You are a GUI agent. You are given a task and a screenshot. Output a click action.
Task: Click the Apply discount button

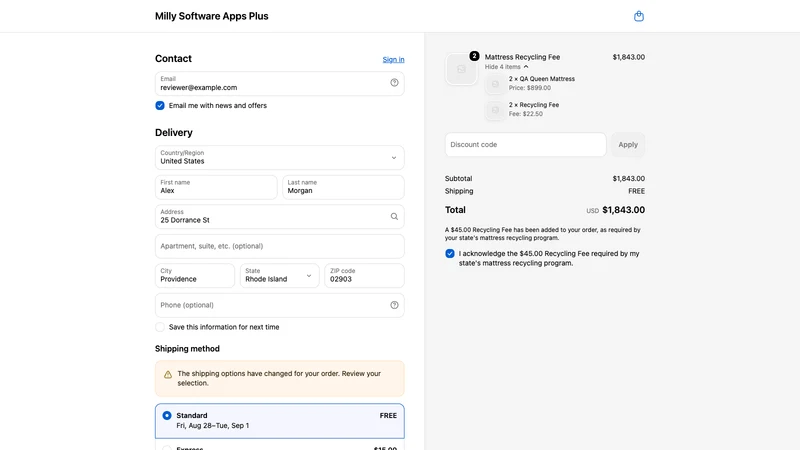pos(628,144)
